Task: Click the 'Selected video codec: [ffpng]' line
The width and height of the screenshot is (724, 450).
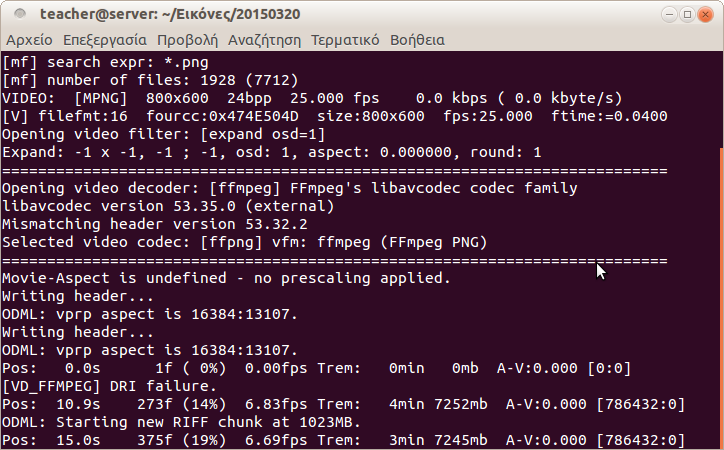Action: (x=245, y=242)
